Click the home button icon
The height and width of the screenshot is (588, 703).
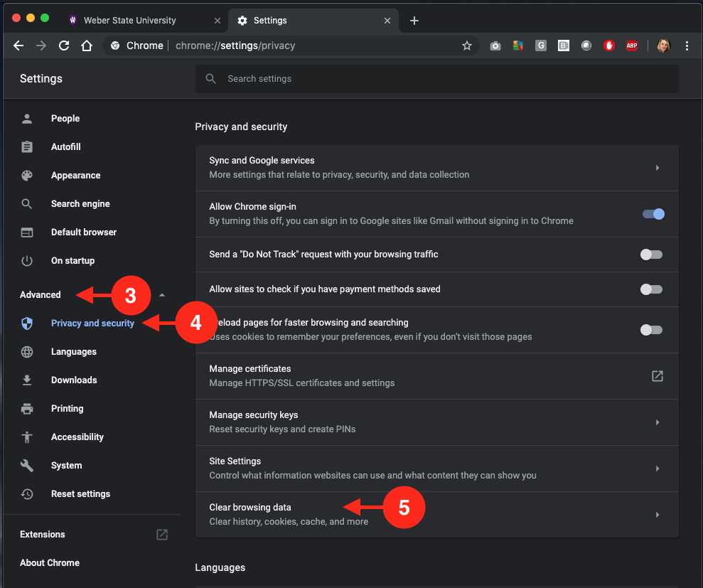[87, 46]
